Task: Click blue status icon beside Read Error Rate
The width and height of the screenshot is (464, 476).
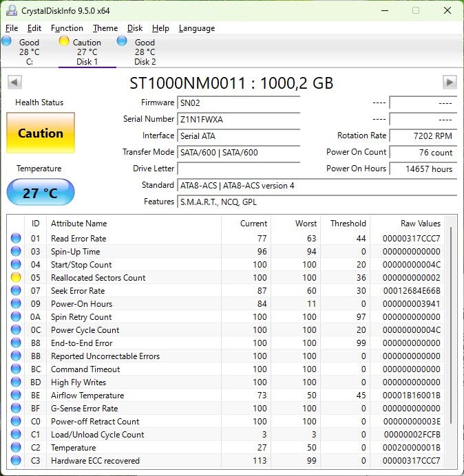Action: point(16,239)
